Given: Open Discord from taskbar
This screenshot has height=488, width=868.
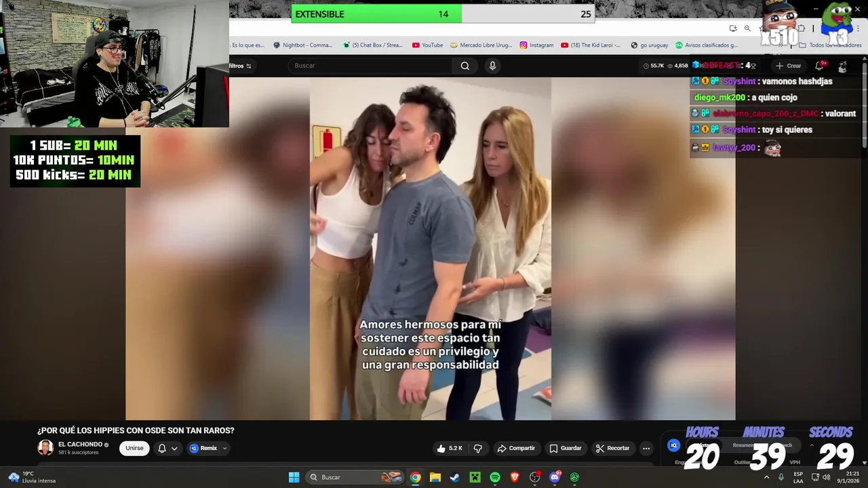Looking at the screenshot, I should coord(555,477).
